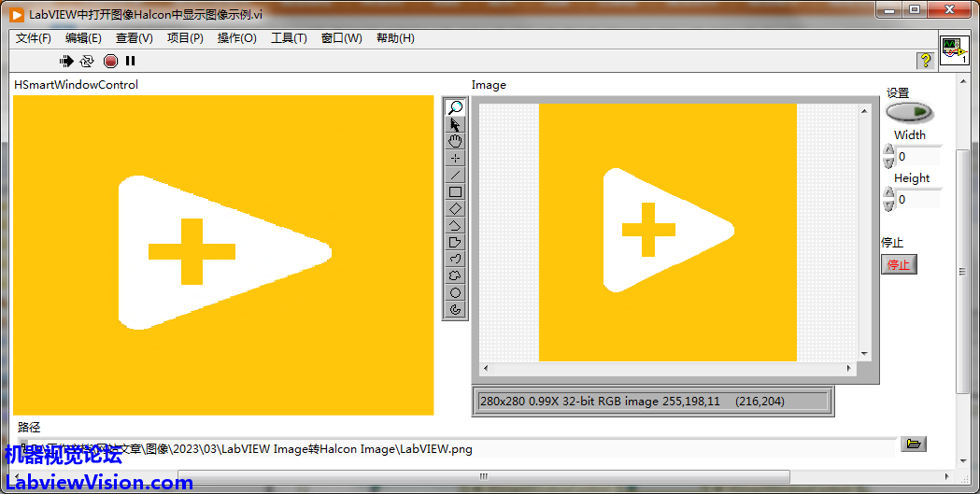The image size is (980, 494).
Task: Click the LabVIEW title bar icon
Action: (17, 14)
